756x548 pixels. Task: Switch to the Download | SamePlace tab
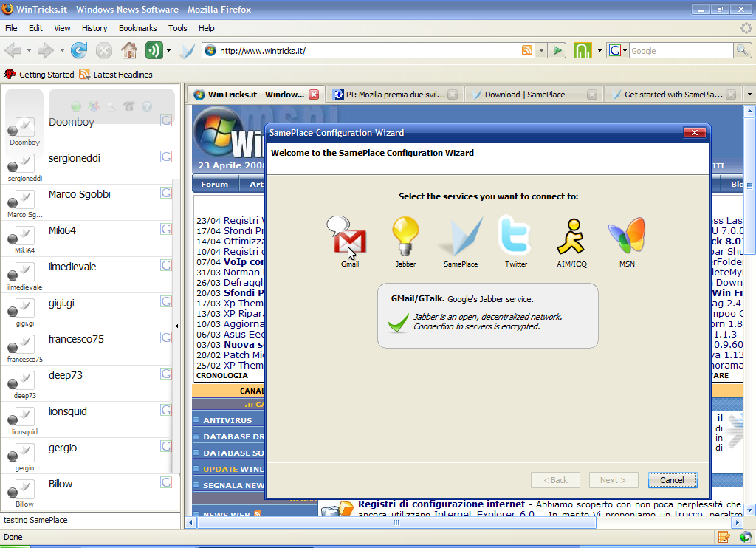535,95
